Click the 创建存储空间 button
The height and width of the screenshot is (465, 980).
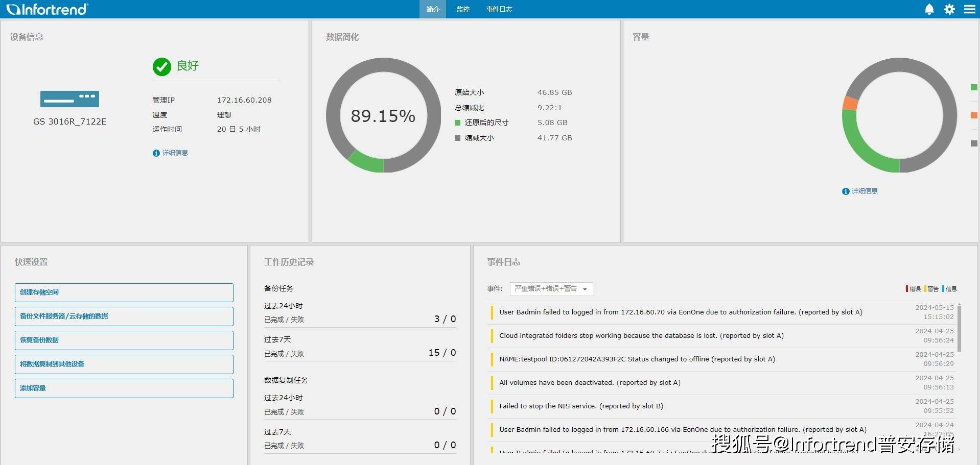coord(124,292)
